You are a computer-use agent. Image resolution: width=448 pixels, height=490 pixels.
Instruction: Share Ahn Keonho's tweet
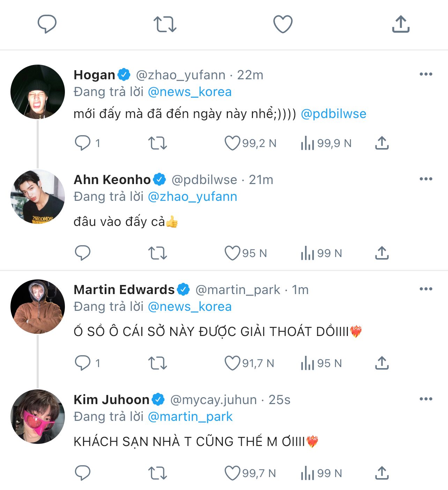tap(382, 253)
